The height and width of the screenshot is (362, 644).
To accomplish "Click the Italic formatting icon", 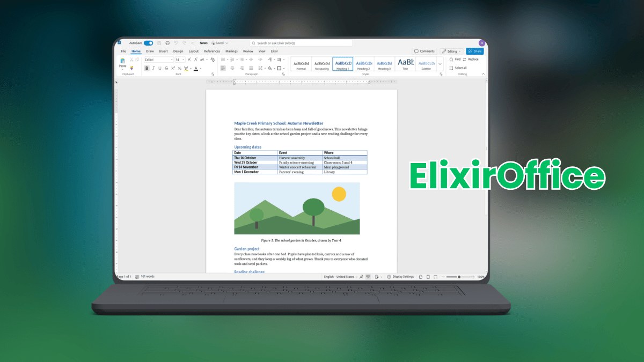I will coord(153,68).
